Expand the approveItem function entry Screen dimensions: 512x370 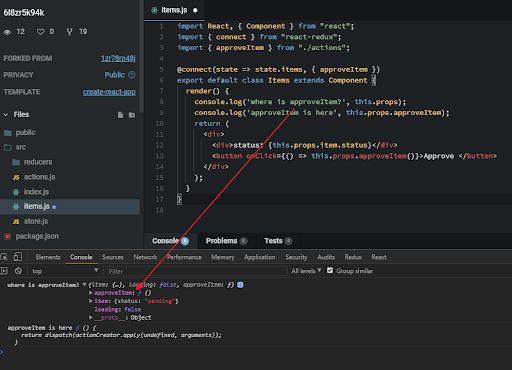pyautogui.click(x=90, y=293)
